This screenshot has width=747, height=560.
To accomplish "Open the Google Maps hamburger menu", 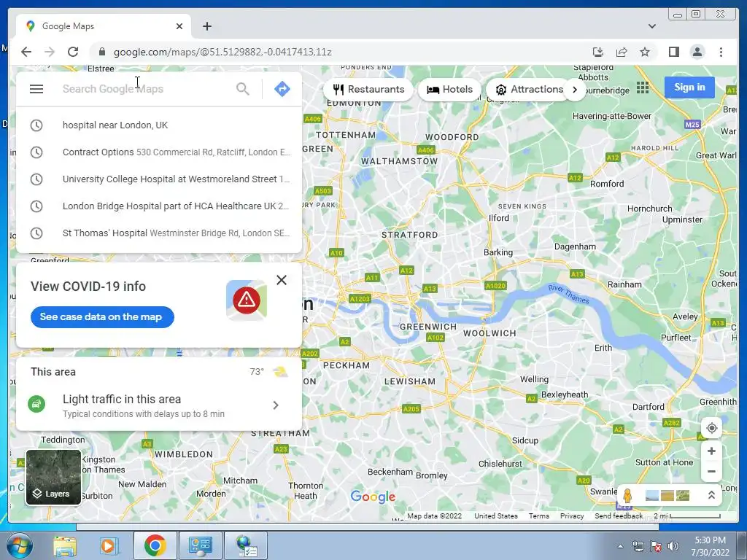I will (x=36, y=89).
